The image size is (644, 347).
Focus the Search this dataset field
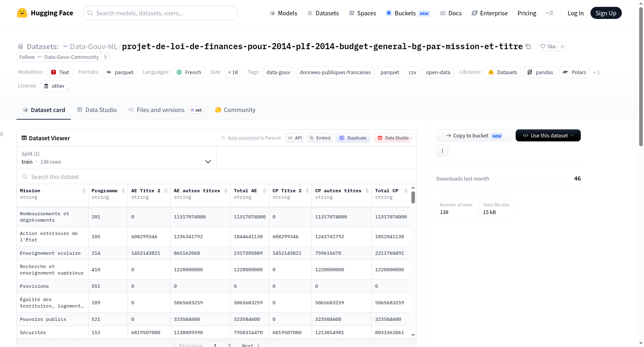tap(217, 177)
